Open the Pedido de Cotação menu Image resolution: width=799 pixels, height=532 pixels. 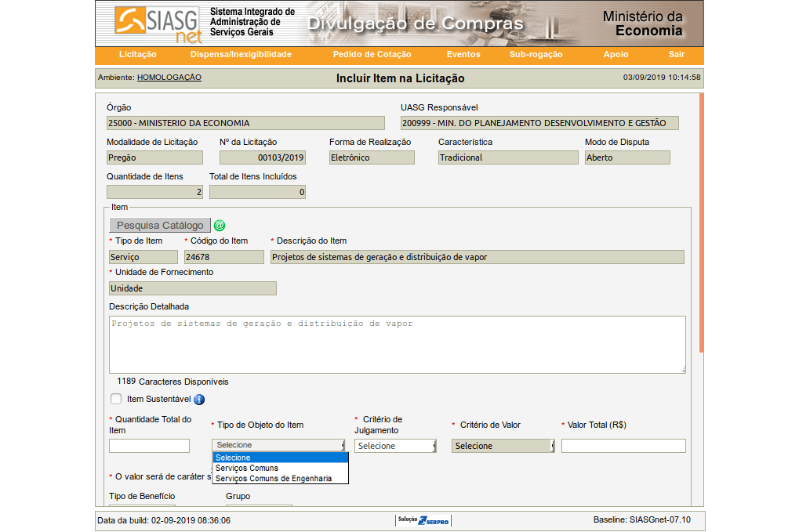(x=372, y=55)
